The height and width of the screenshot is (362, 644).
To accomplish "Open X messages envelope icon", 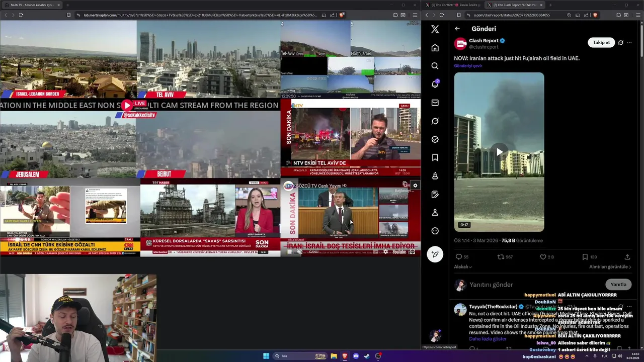I will 435,103.
